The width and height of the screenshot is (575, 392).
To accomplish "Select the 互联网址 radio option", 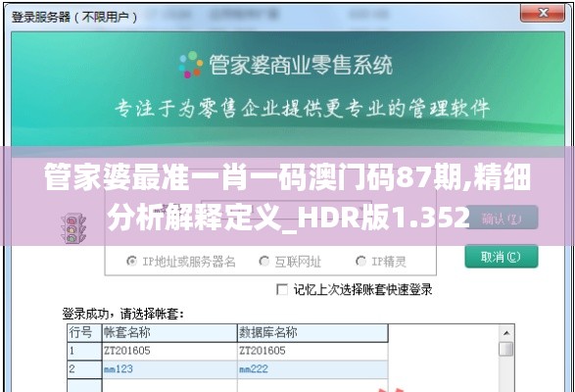I will 264,261.
